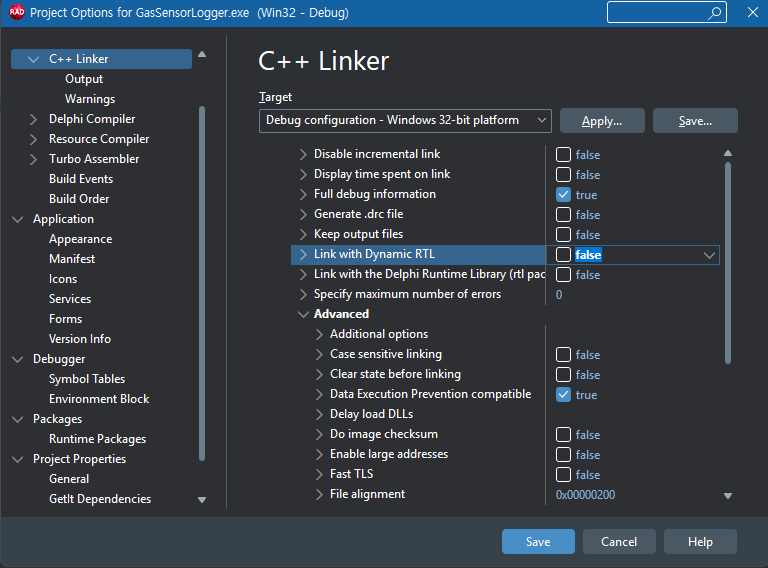
Task: Uncheck the Full debug information checkbox
Action: pos(564,195)
